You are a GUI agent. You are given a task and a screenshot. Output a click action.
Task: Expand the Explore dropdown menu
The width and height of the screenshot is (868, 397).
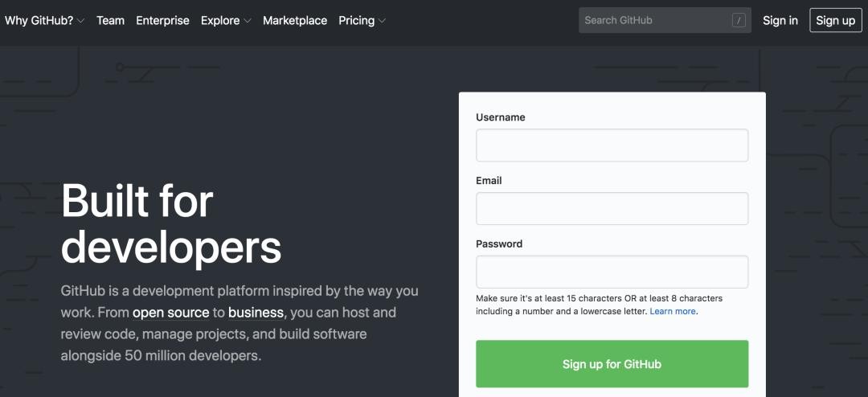[226, 21]
